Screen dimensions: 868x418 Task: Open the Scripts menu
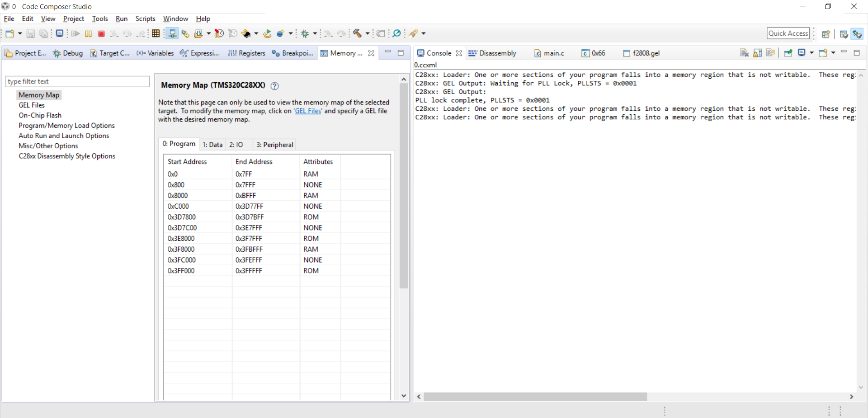click(145, 19)
